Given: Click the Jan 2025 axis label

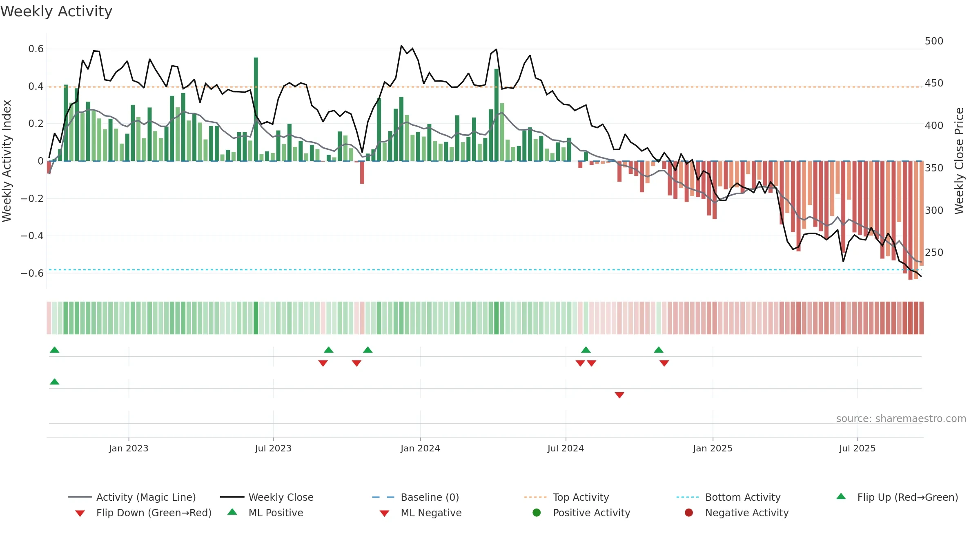Looking at the screenshot, I should tap(713, 448).
